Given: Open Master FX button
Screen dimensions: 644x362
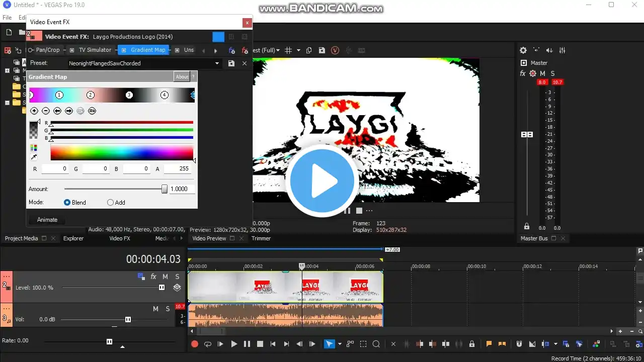Looking at the screenshot, I should click(x=523, y=73).
